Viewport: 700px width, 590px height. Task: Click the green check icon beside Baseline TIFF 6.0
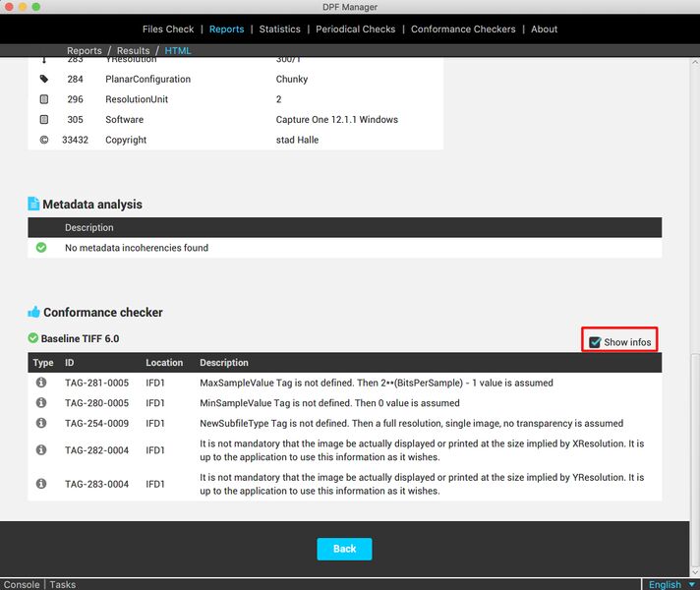tap(33, 338)
